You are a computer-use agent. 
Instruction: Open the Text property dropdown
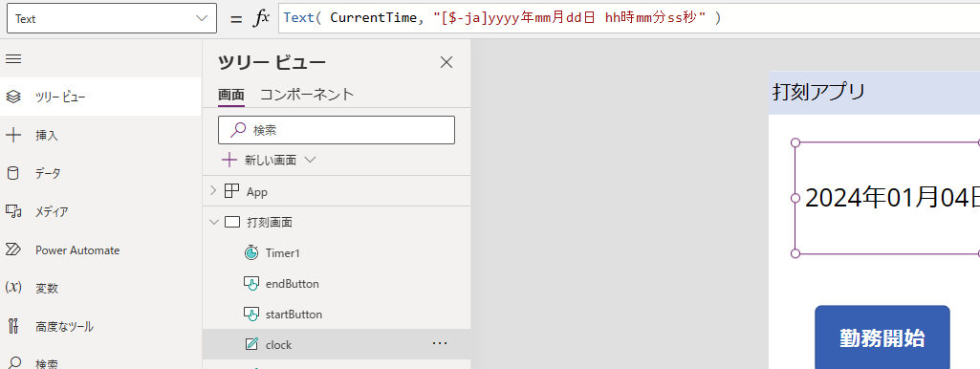tap(111, 18)
